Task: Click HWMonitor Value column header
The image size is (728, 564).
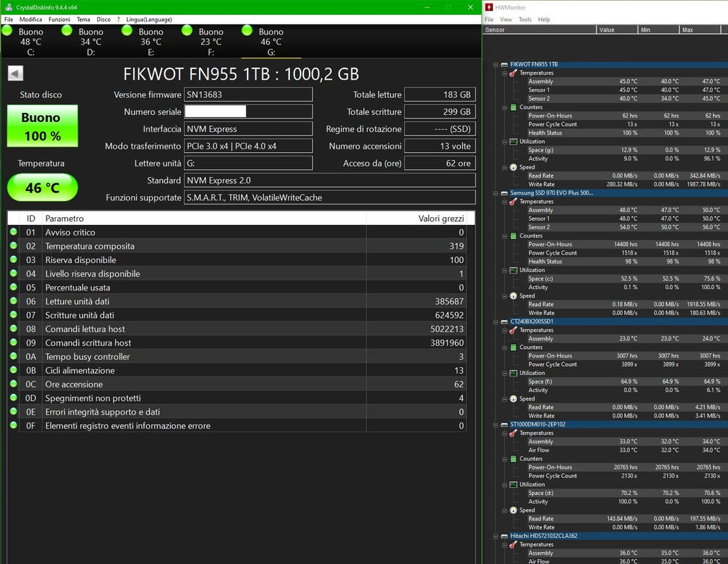Action: [x=617, y=30]
